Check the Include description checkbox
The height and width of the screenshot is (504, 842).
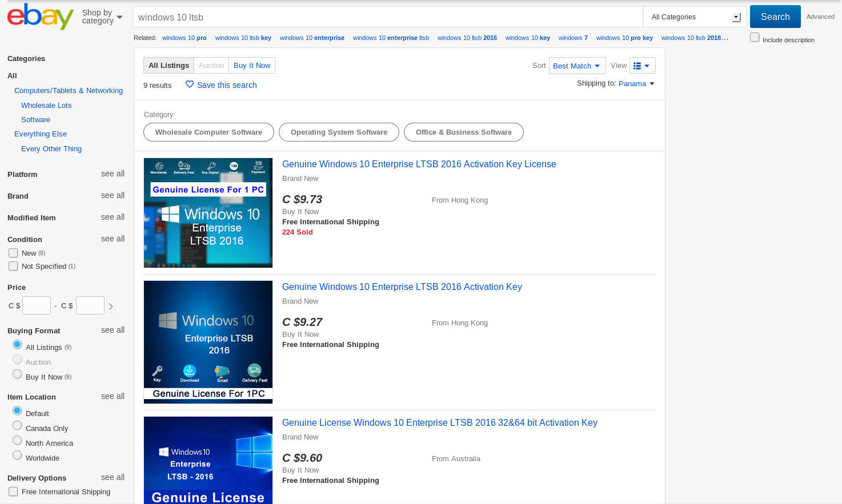pyautogui.click(x=755, y=37)
